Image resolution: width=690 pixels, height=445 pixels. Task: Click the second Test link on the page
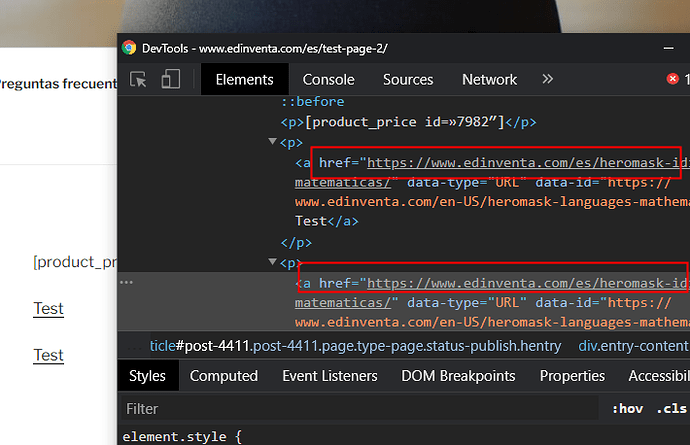tap(48, 355)
